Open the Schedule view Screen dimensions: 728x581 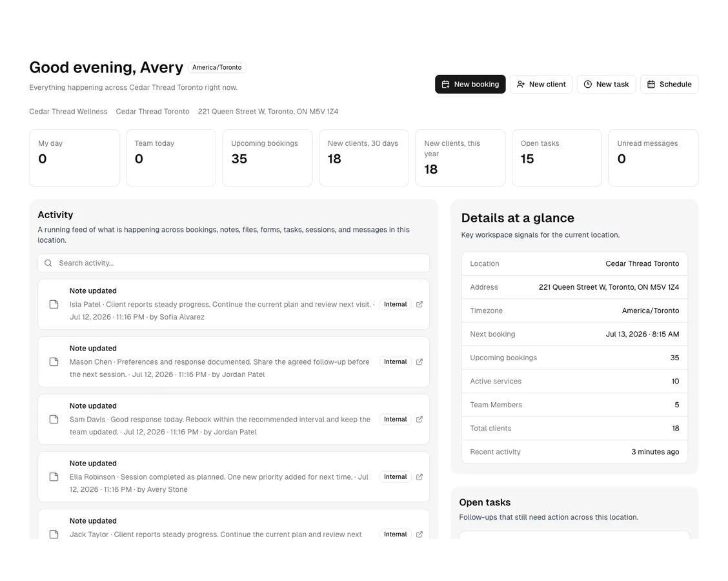point(669,84)
